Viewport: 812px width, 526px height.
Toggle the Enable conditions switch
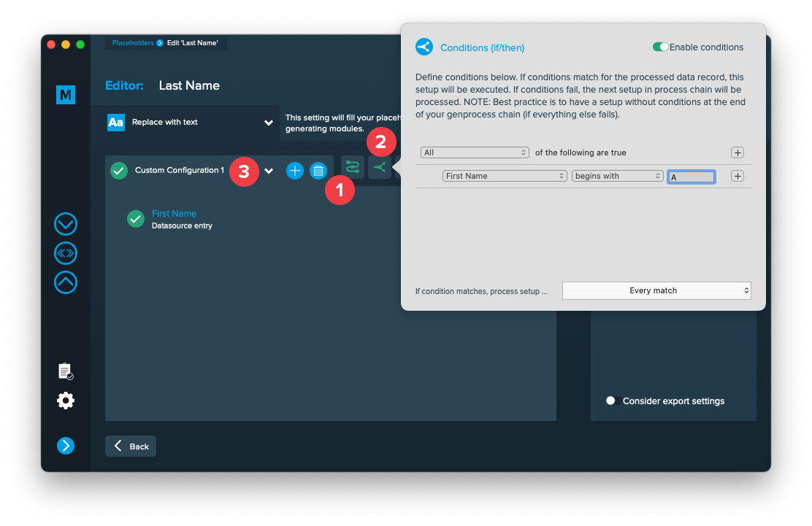pos(660,47)
